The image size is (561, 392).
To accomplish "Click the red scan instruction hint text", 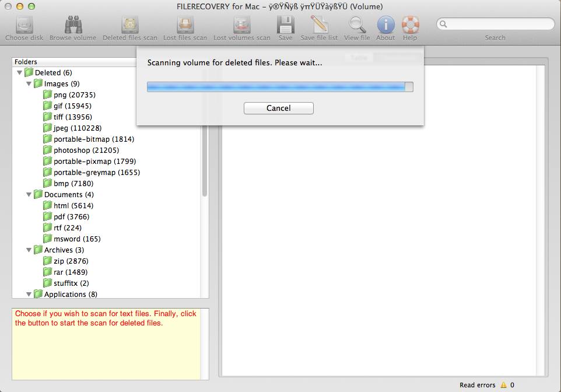I will pos(106,318).
